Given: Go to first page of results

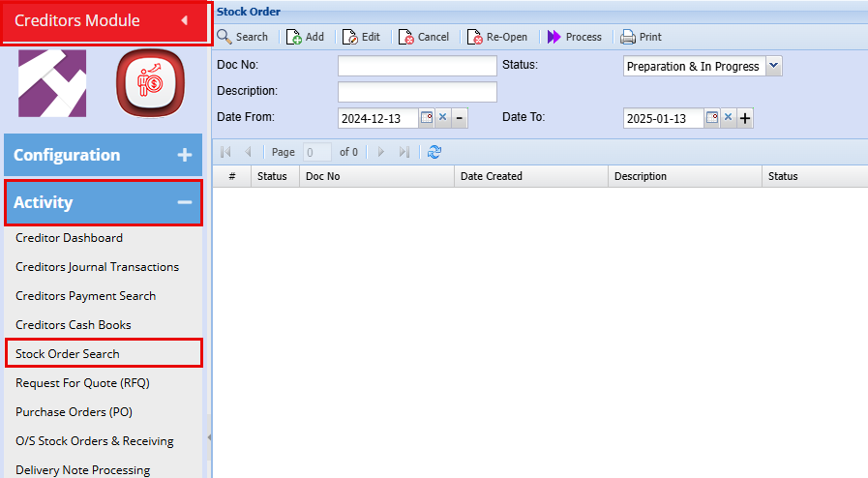Looking at the screenshot, I should coord(225,152).
